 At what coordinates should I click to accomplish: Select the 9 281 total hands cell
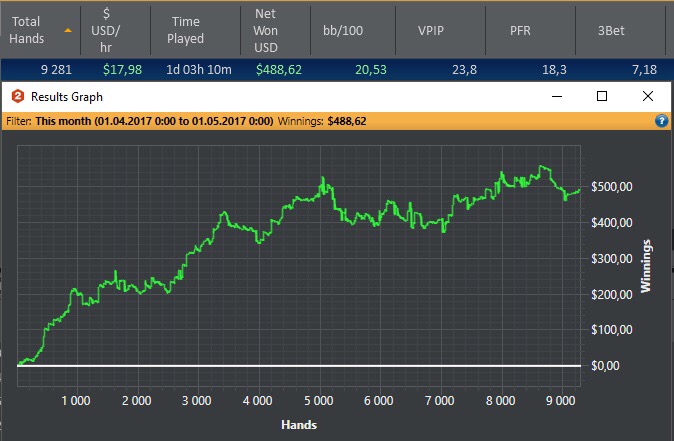tap(56, 70)
